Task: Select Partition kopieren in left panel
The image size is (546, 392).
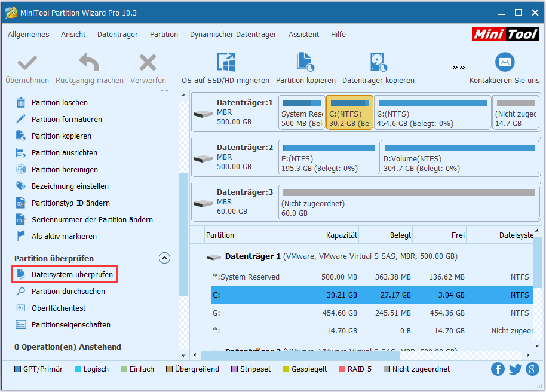Action: [62, 136]
